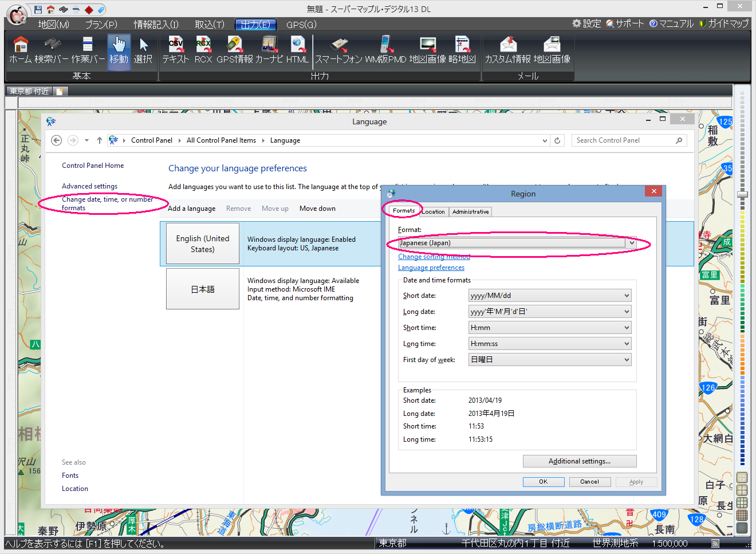The width and height of the screenshot is (756, 554).
Task: Toggle the 作業バー ribbon button
Action: 88,50
